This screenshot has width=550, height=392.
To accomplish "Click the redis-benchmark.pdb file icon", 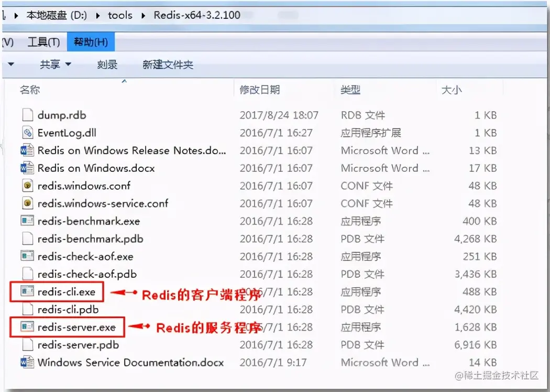I will point(27,238).
